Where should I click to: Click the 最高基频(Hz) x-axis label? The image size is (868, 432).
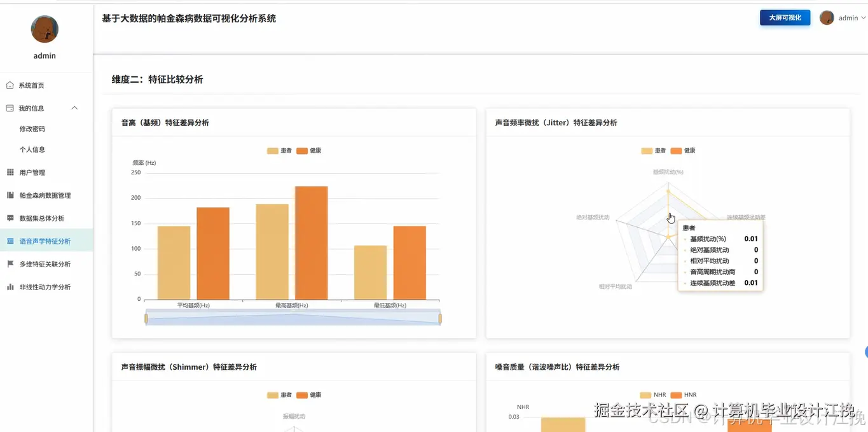coord(292,305)
